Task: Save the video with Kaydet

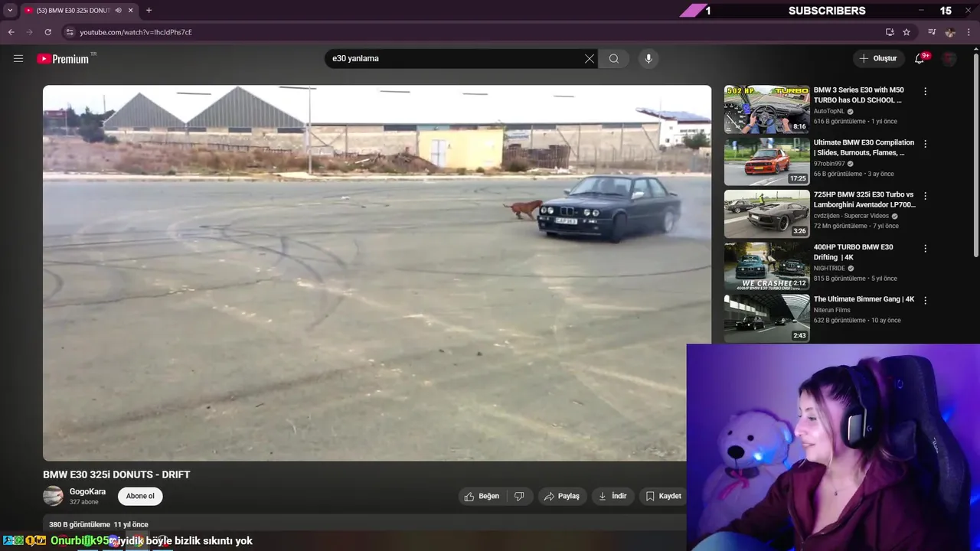Action: click(x=663, y=496)
